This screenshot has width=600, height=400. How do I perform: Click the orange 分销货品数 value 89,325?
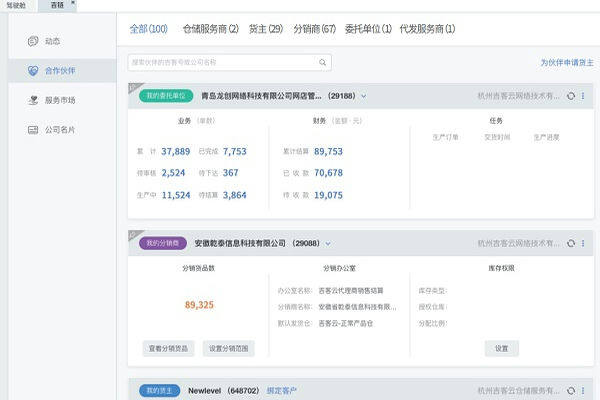pos(199,305)
